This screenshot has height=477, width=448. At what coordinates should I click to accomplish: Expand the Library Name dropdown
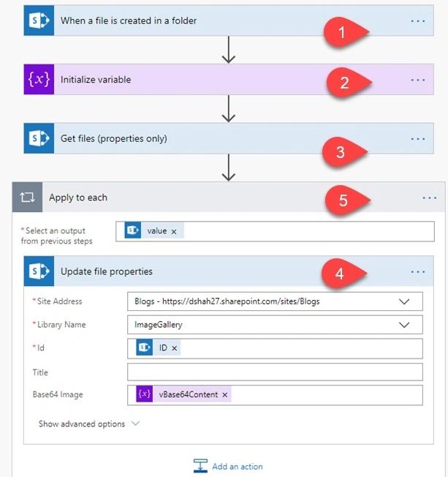[404, 325]
